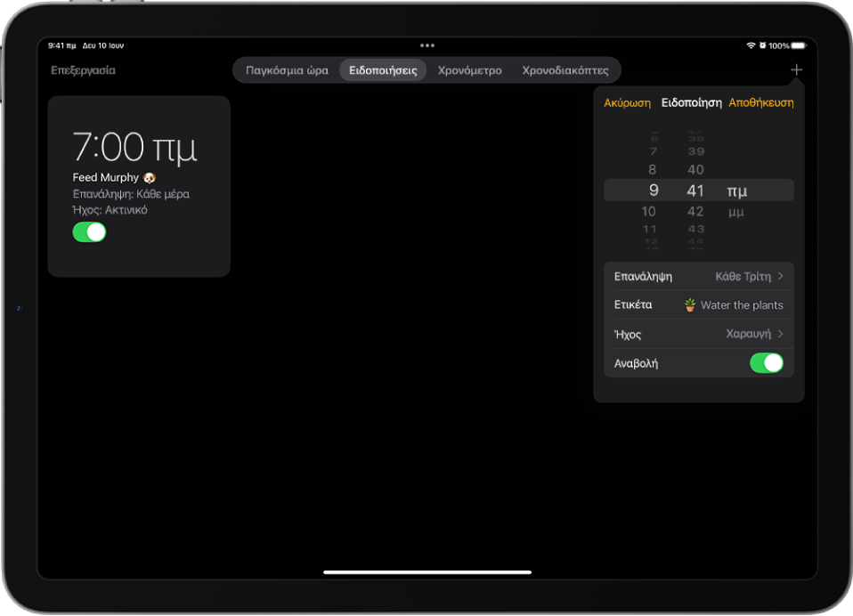Image resolution: width=853 pixels, height=616 pixels.
Task: Select hour 10 in time picker
Action: click(x=648, y=212)
